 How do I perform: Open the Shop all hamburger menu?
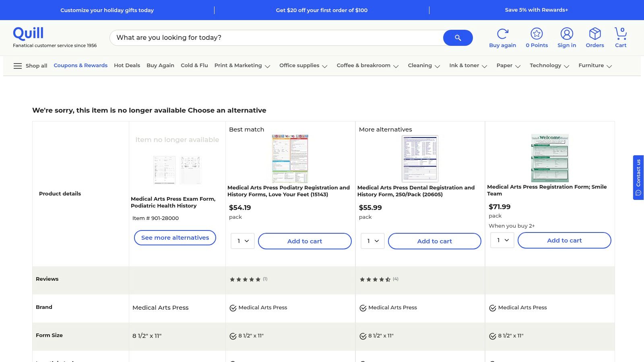tap(18, 66)
